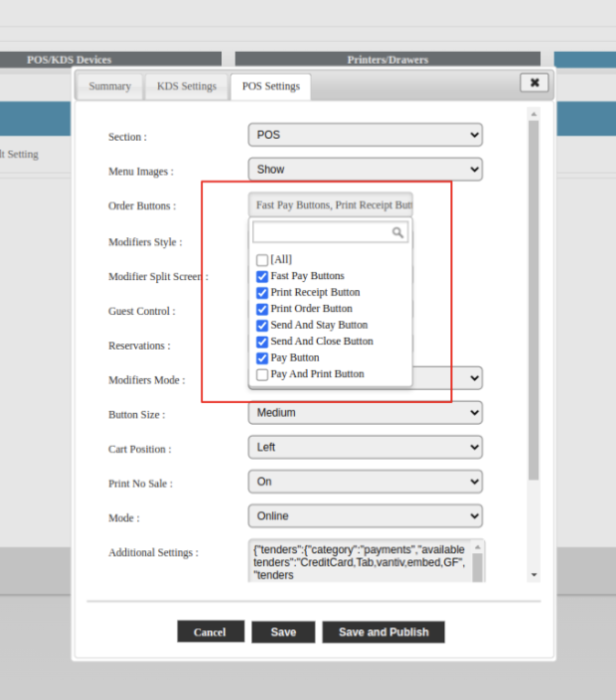616x700 pixels.
Task: Click the Save button
Action: point(283,631)
